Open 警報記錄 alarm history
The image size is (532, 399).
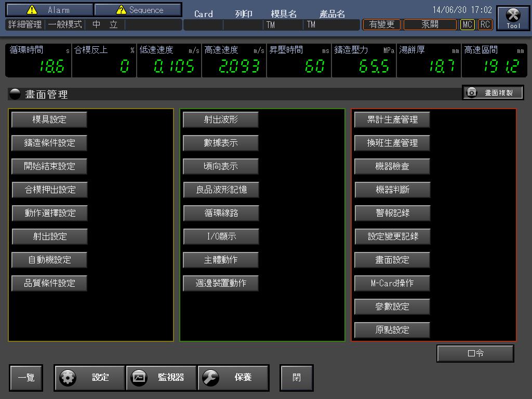pos(392,213)
